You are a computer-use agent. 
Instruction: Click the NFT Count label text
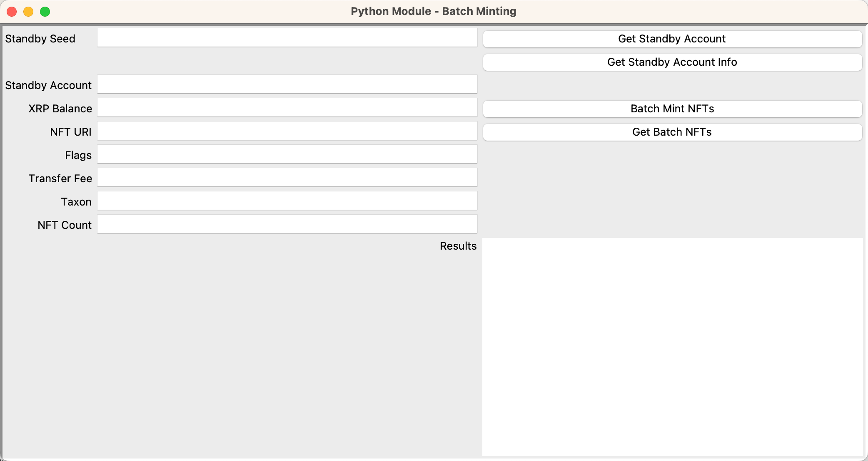[x=64, y=225]
